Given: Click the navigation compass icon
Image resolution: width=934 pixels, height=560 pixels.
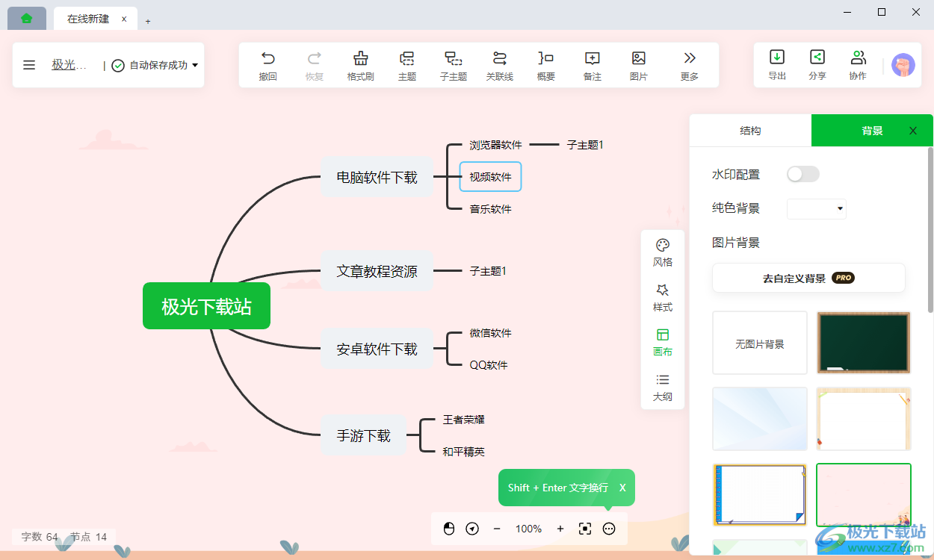Looking at the screenshot, I should (472, 529).
